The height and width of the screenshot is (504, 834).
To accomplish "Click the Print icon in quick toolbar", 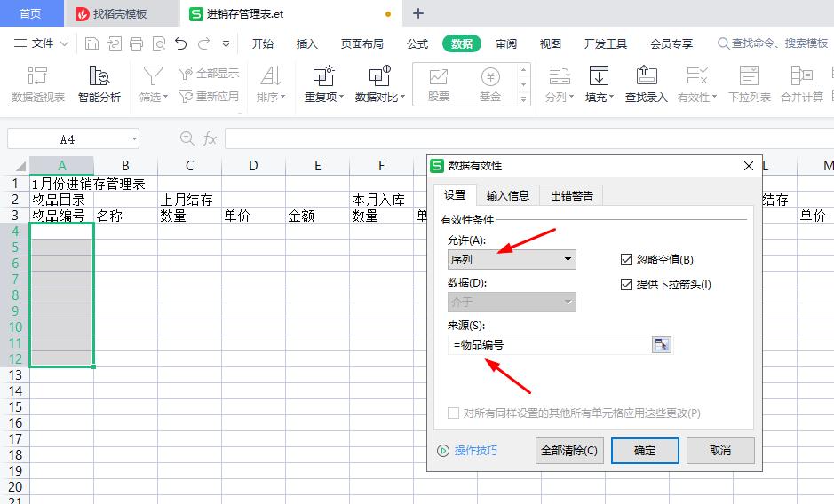I will (136, 43).
